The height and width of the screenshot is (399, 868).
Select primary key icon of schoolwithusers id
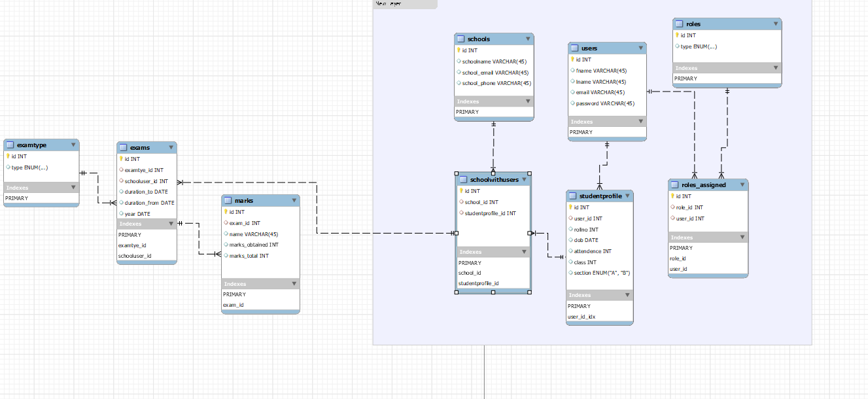click(460, 191)
